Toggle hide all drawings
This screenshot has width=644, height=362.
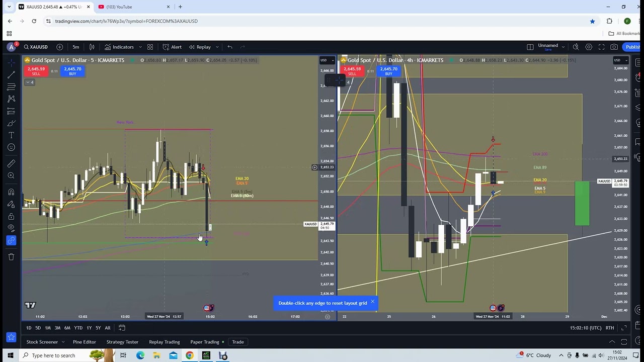[11, 228]
